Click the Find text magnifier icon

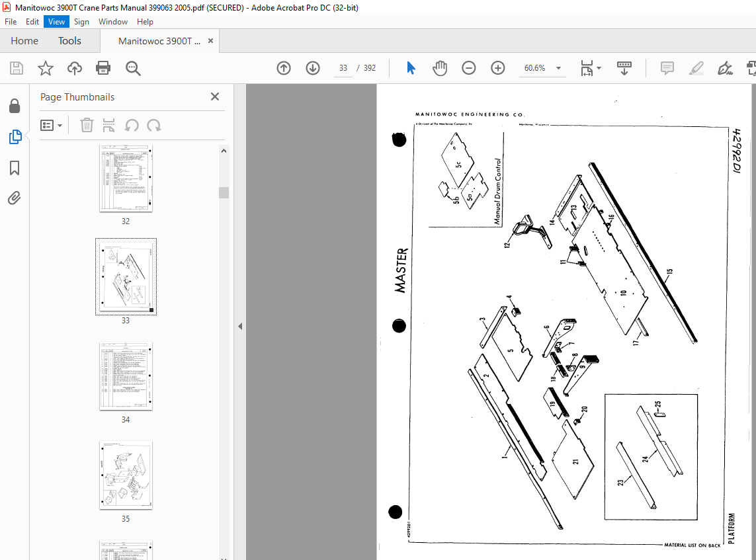coord(133,68)
